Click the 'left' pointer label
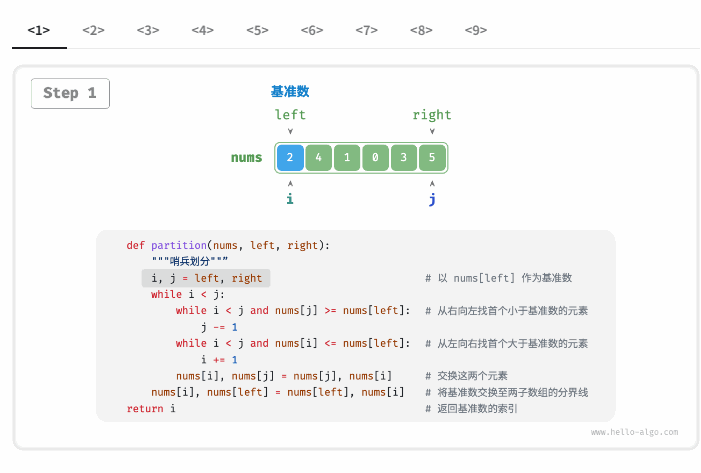Screen dimensions: 701x473 [290, 115]
